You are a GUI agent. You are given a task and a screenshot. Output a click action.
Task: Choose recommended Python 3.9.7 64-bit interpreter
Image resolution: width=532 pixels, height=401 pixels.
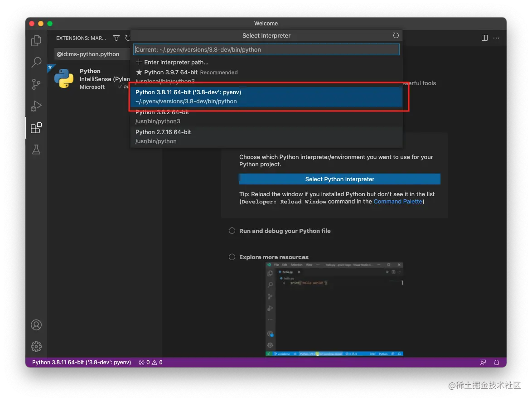tap(266, 76)
